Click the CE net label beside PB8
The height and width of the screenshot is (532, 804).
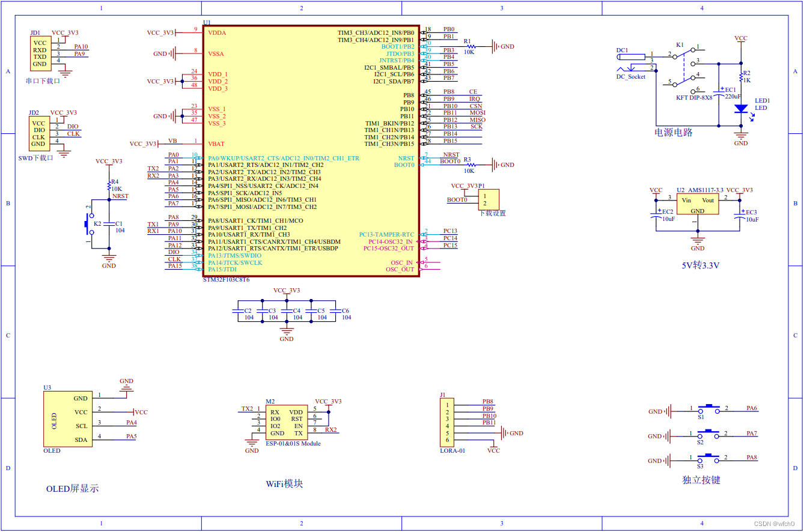pos(473,92)
